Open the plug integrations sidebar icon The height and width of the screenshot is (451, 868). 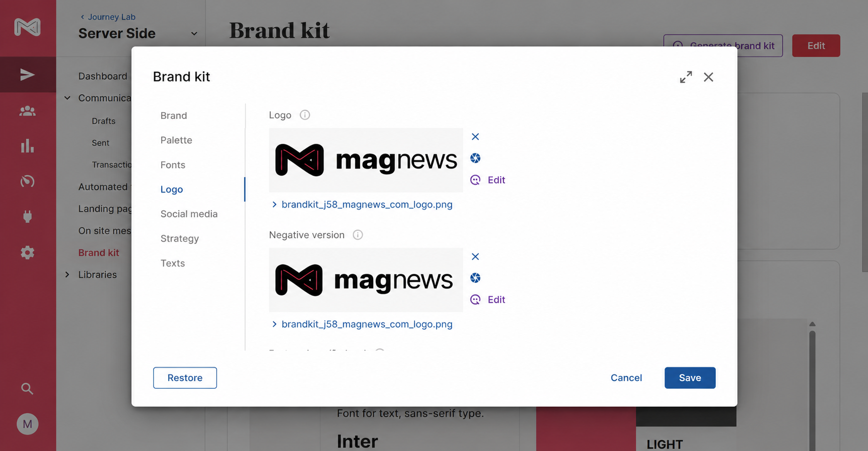[27, 217]
